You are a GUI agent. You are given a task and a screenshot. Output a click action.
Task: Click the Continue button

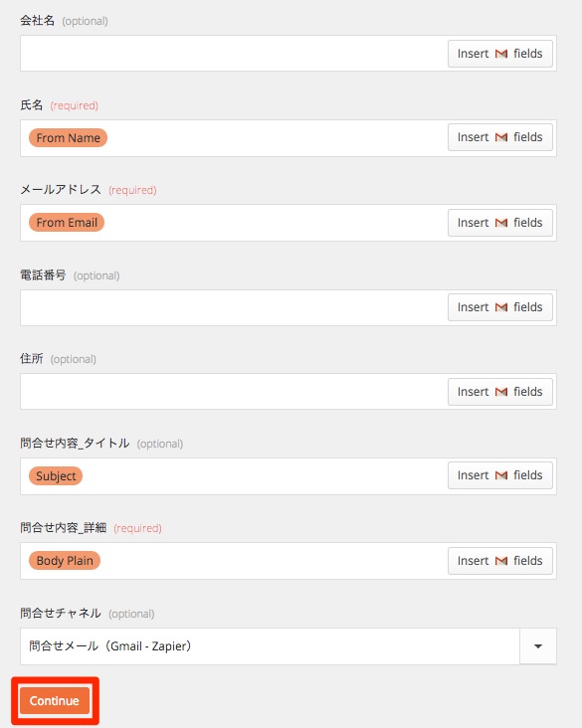[55, 700]
